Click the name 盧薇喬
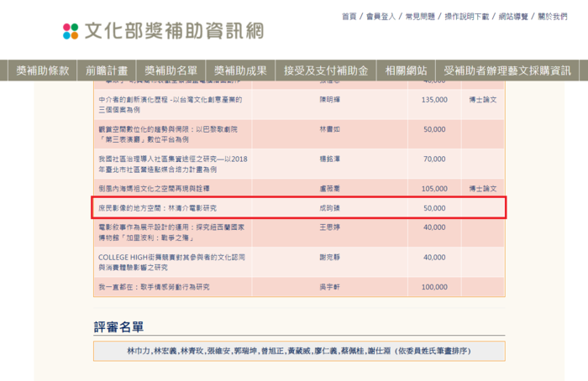Viewport: 588px width, 381px height. click(x=329, y=189)
